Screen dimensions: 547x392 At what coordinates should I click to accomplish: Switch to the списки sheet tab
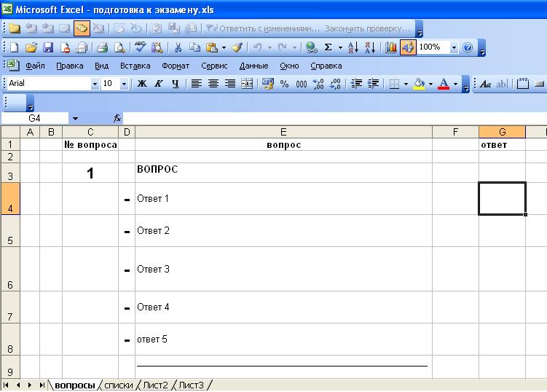coord(118,385)
